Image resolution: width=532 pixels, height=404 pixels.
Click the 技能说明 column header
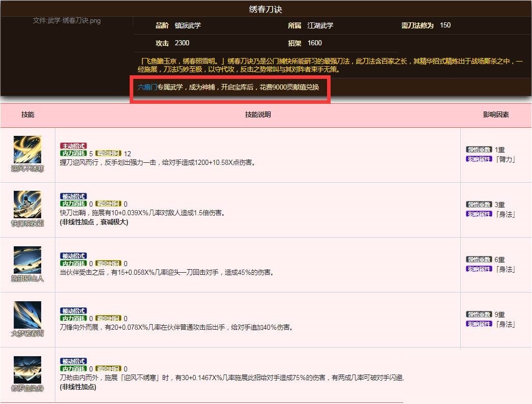258,115
